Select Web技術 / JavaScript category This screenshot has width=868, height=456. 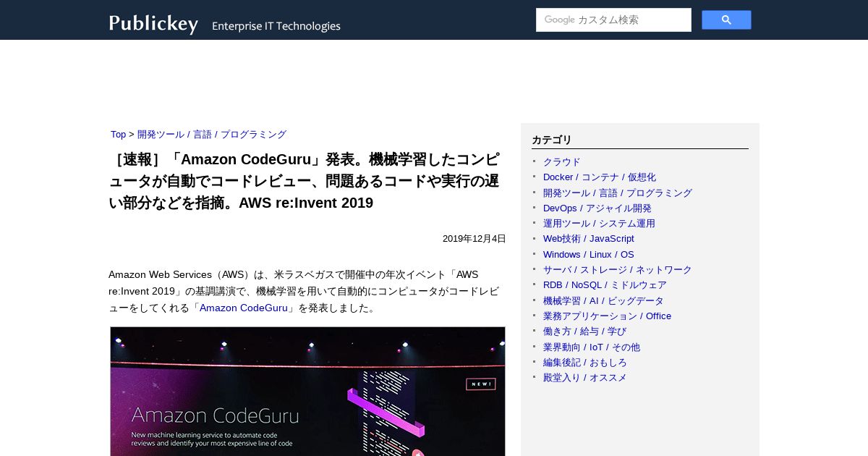(589, 239)
